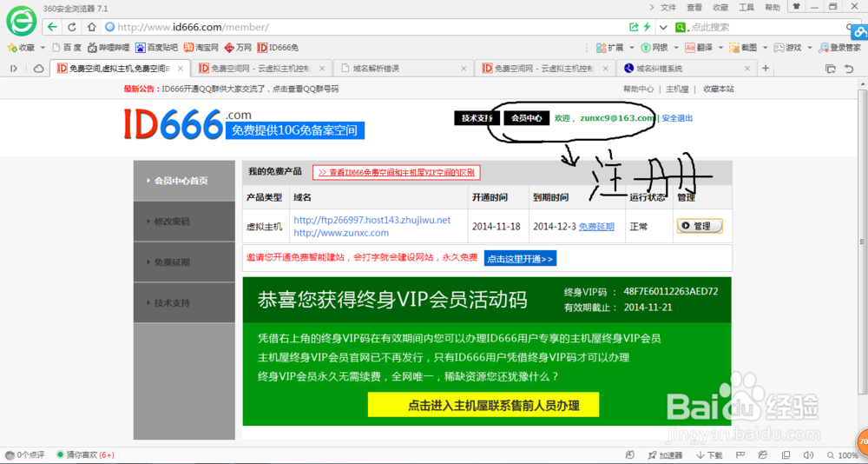The height and width of the screenshot is (464, 868).
Task: Open the 淘宝网 bookmark
Action: [201, 48]
